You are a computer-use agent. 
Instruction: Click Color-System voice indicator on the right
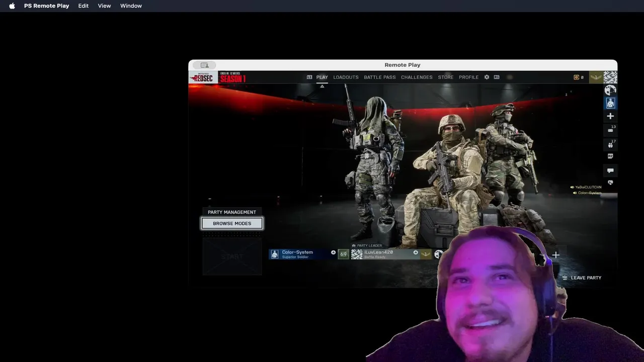pos(587,193)
